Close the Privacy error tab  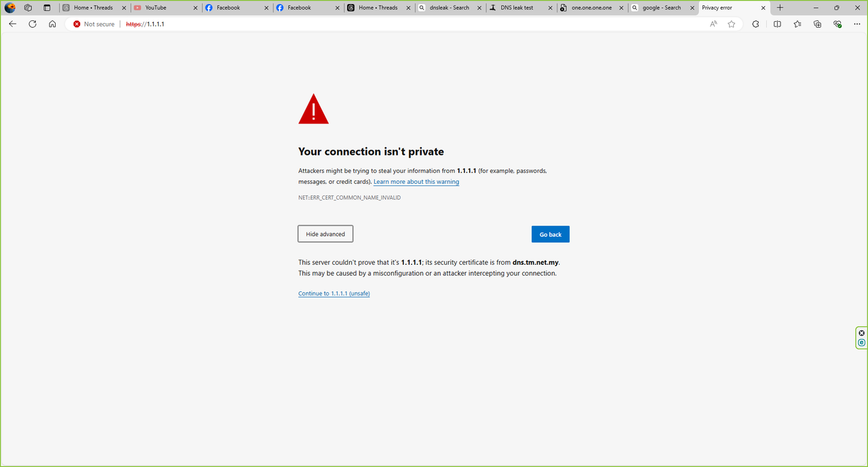click(763, 8)
